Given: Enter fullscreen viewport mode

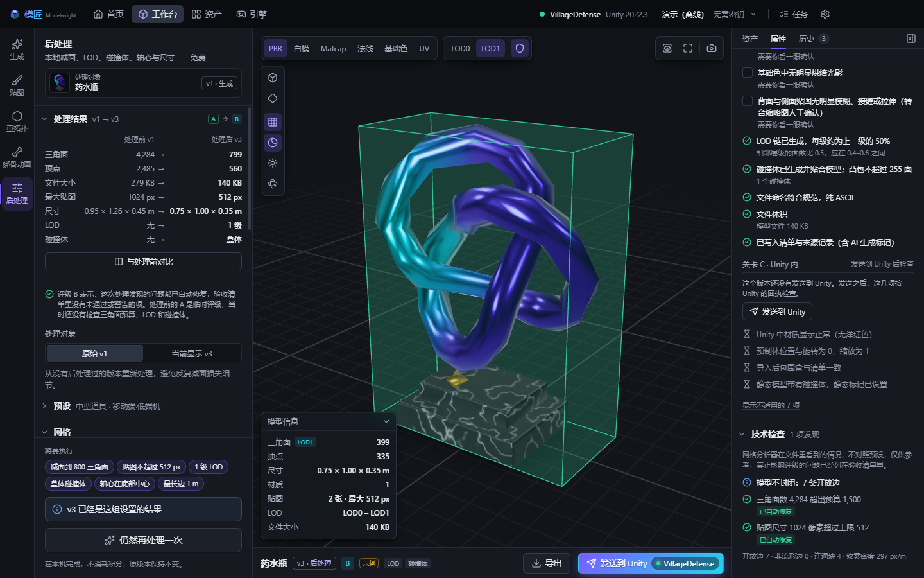Looking at the screenshot, I should click(688, 48).
